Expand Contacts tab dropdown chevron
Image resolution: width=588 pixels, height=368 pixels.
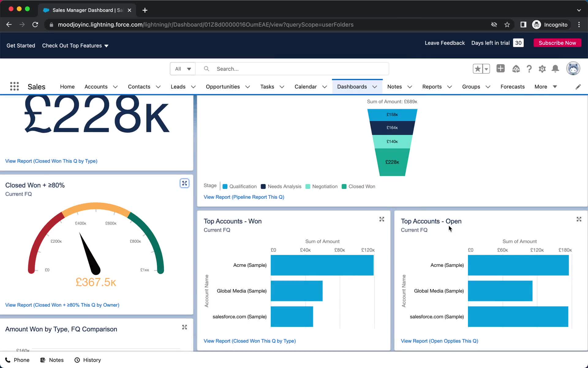pyautogui.click(x=158, y=87)
